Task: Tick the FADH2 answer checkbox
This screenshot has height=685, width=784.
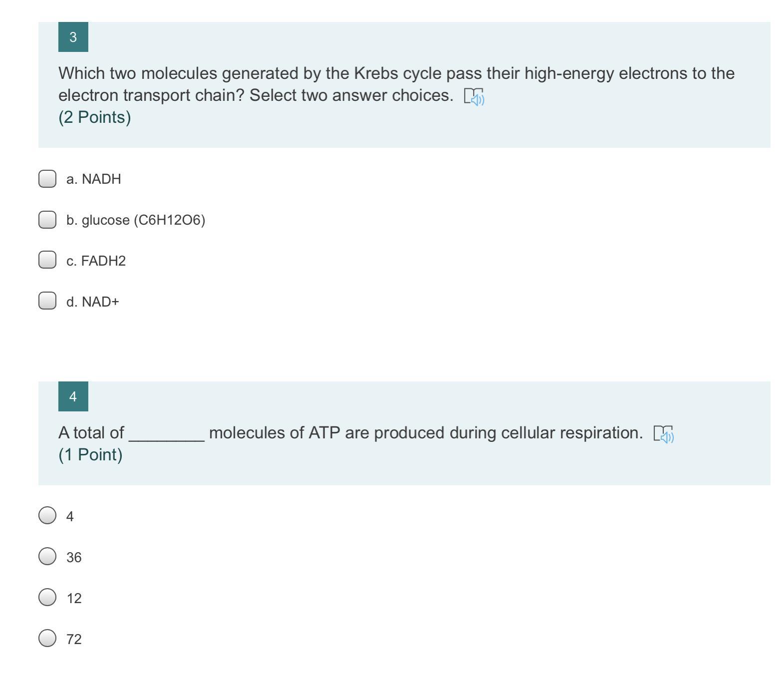Action: (x=47, y=260)
